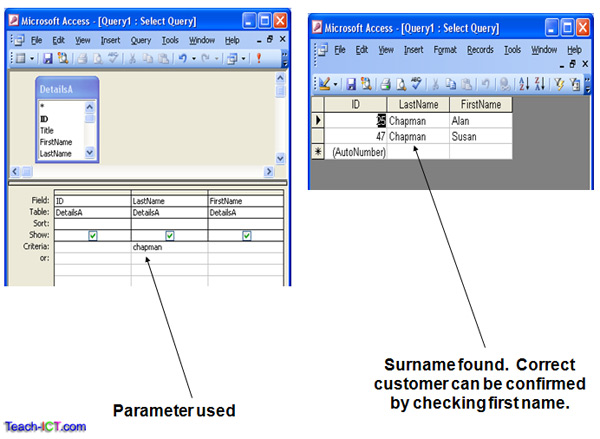Uncheck Show box for ID field
Viewport: 600px width, 439px height.
point(92,235)
